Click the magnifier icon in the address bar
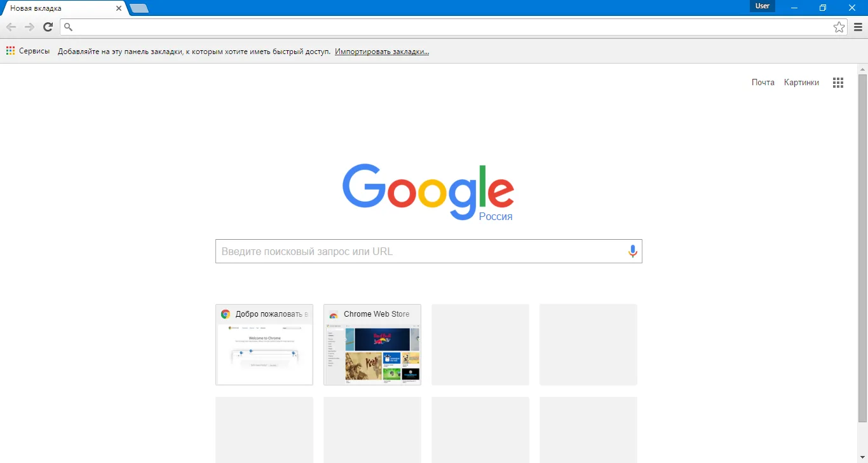 (69, 27)
